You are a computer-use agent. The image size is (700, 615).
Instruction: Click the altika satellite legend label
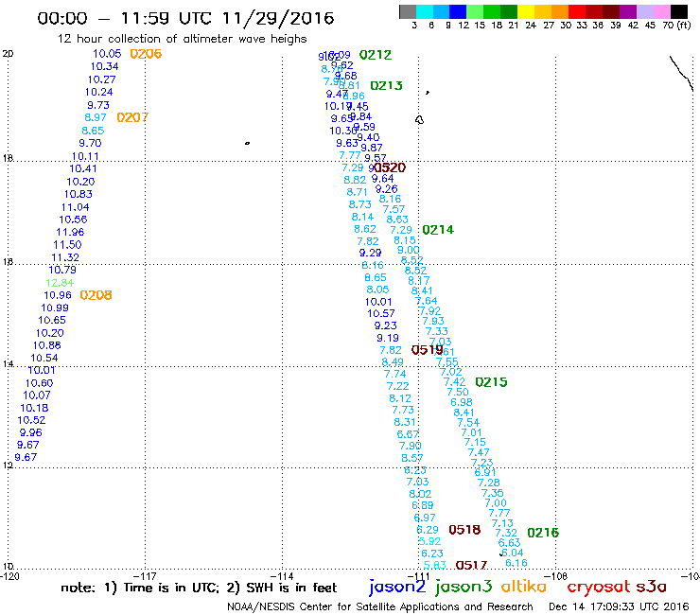(x=523, y=586)
